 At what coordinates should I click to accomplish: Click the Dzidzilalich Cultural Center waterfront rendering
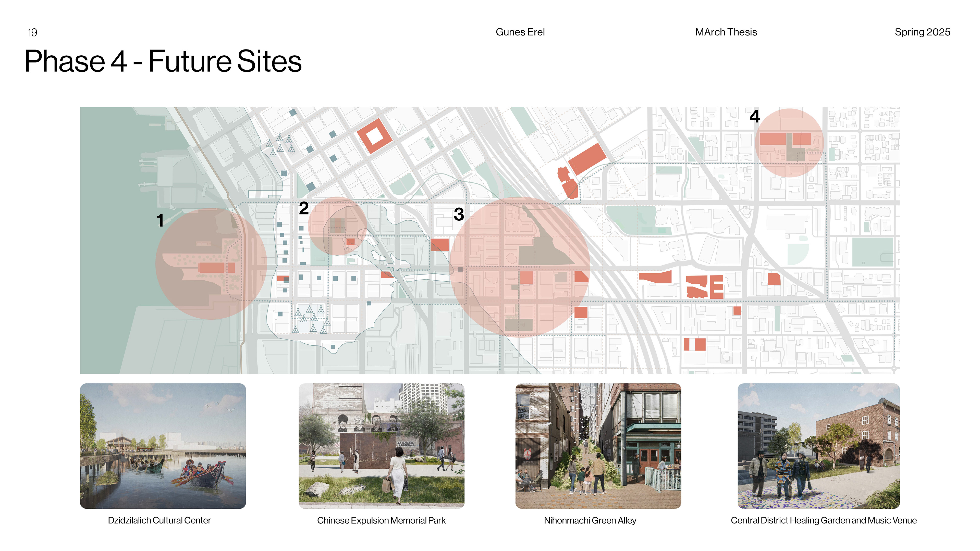point(163,446)
